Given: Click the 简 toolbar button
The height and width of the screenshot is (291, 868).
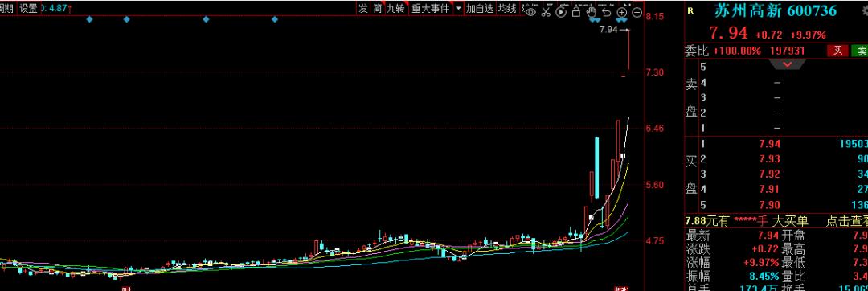Looking at the screenshot, I should [x=377, y=8].
